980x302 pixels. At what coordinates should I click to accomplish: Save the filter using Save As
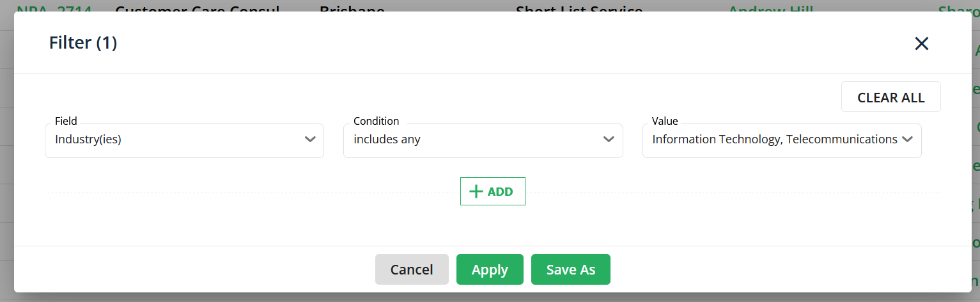click(571, 269)
